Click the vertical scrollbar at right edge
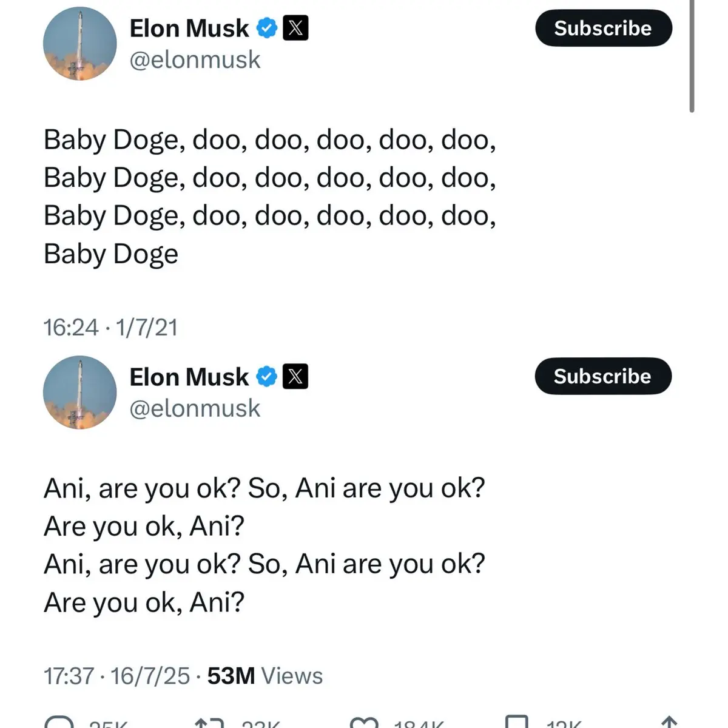The image size is (728, 728). click(692, 56)
